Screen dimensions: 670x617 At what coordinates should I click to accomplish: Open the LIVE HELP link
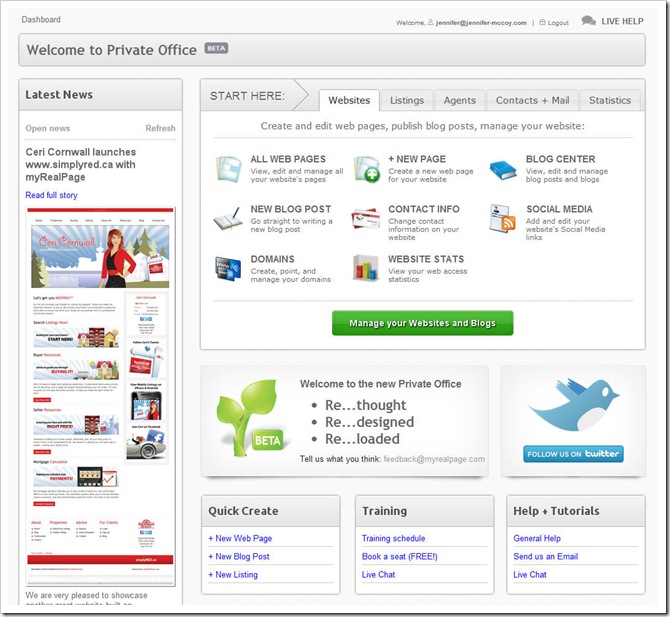[622, 21]
